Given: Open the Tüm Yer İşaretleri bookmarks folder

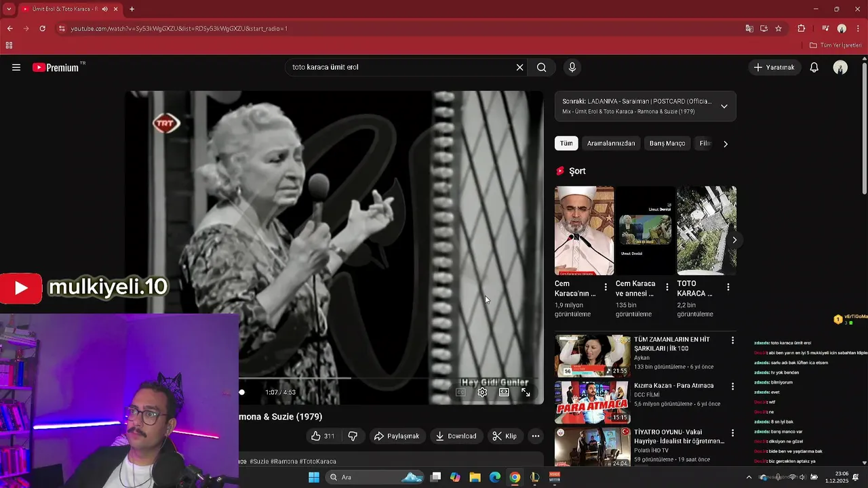Looking at the screenshot, I should pyautogui.click(x=835, y=45).
